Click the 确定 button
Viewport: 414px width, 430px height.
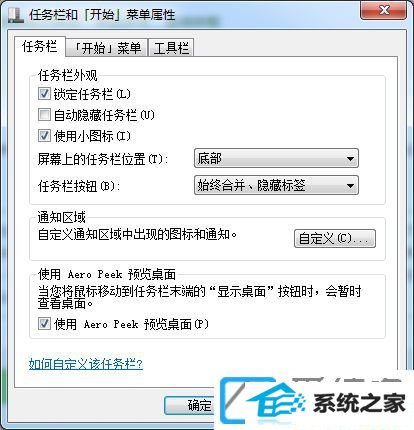[x=189, y=405]
